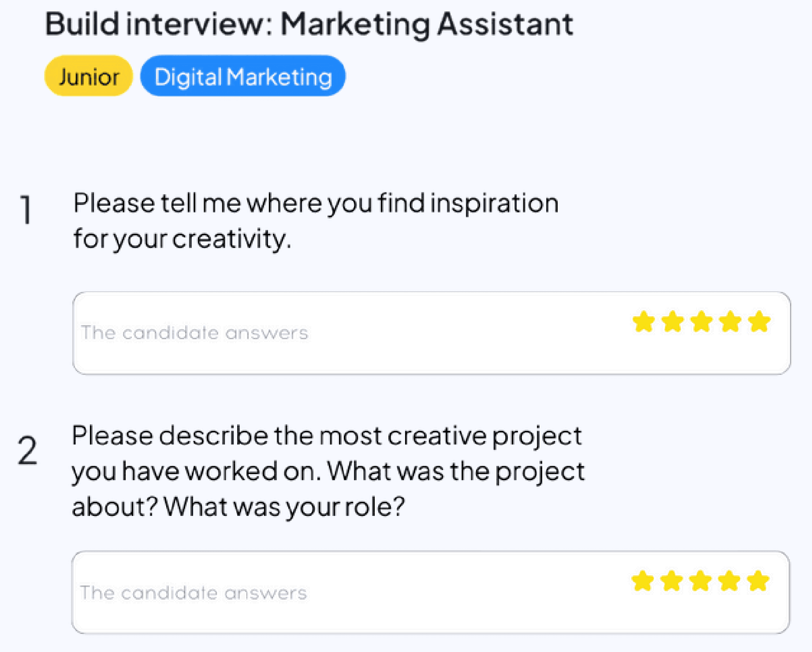Image resolution: width=812 pixels, height=652 pixels.
Task: Give question 2 answer two stars
Action: click(x=672, y=581)
